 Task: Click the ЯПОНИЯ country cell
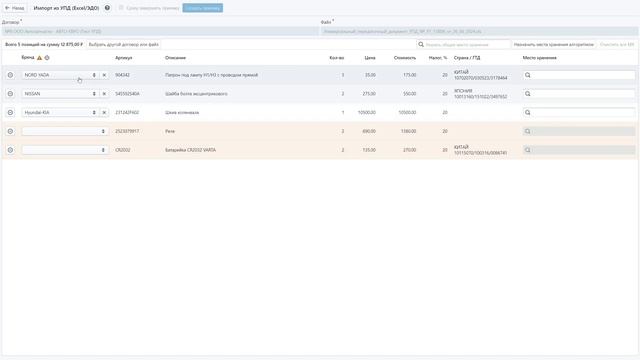[463, 91]
